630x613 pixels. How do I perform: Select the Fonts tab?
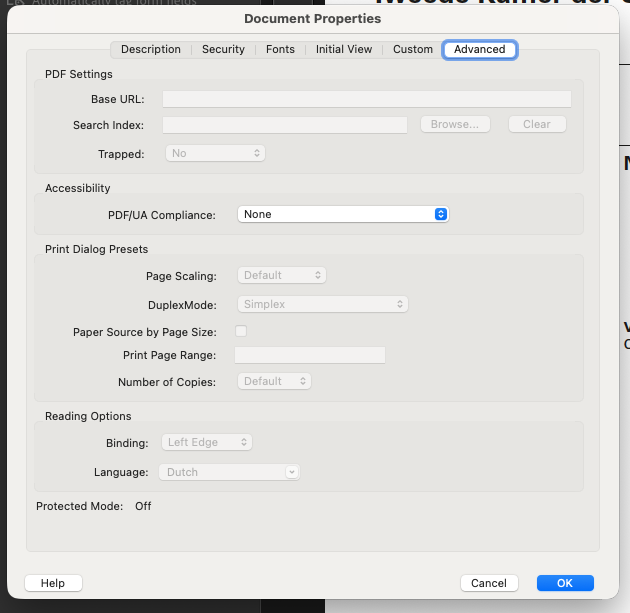coord(280,49)
